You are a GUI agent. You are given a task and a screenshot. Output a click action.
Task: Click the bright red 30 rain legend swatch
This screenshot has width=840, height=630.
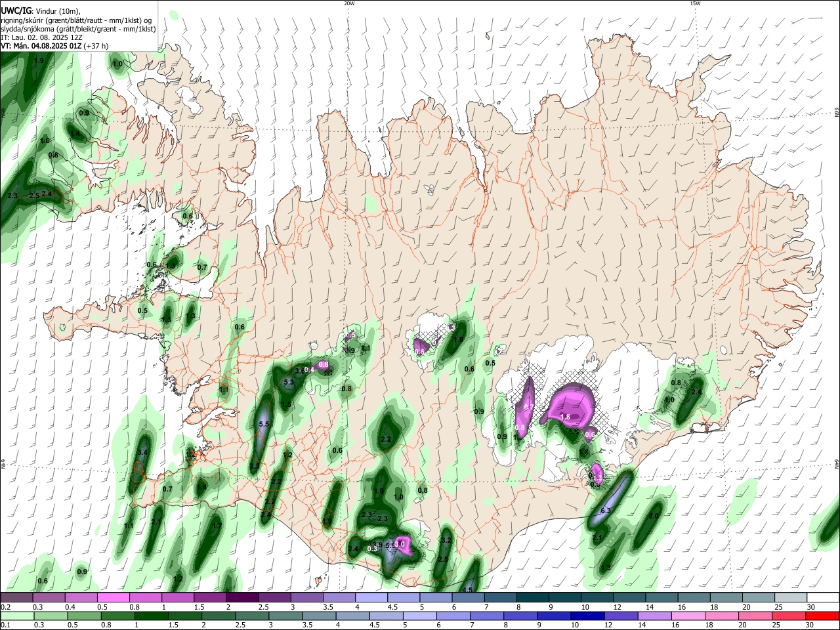(x=822, y=616)
